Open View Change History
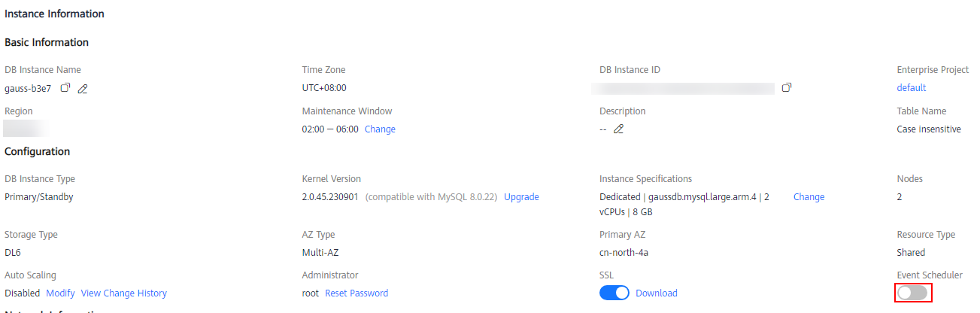980x313 pixels. tap(124, 293)
